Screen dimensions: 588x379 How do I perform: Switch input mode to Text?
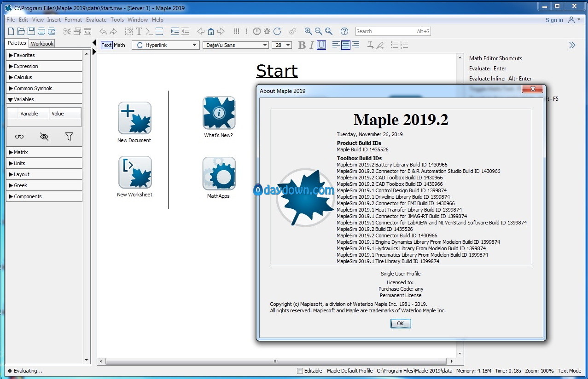click(x=106, y=45)
